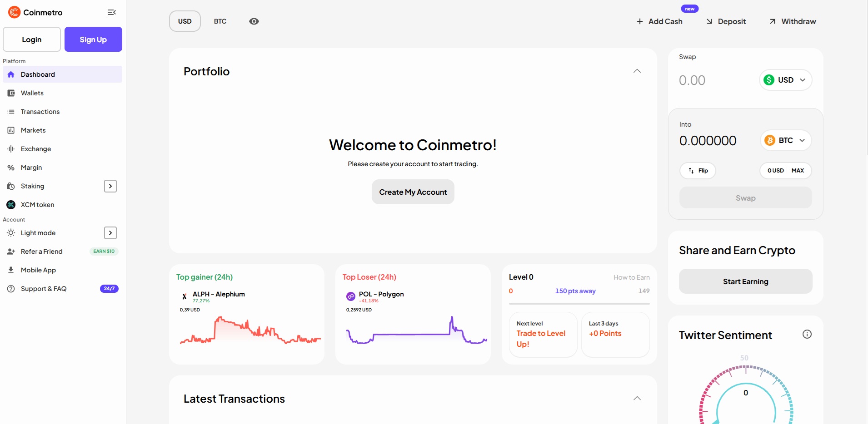The height and width of the screenshot is (424, 868).
Task: Click the 24/7 support badge
Action: (109, 289)
